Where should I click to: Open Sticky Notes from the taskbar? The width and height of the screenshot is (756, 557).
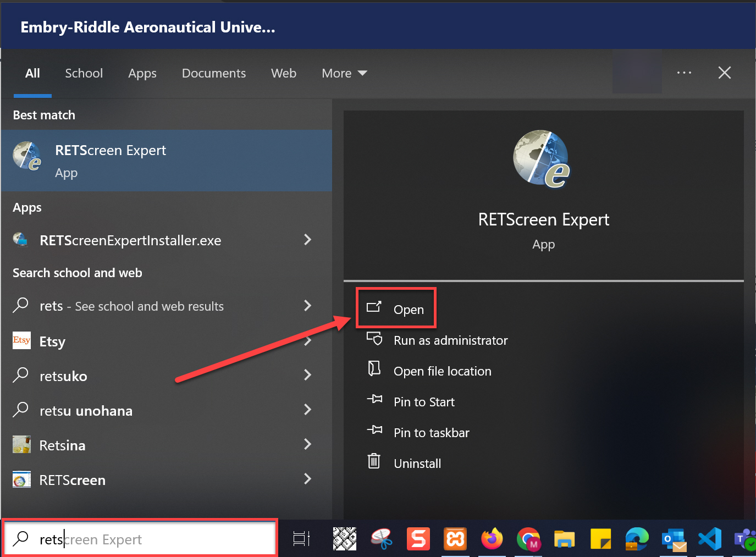click(601, 539)
